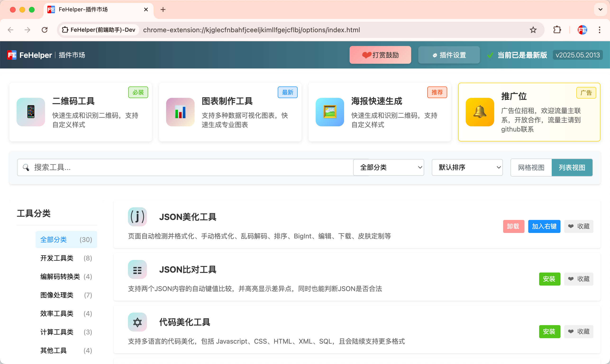This screenshot has height=364, width=610.
Task: Favorite JSON美化工具 with 收藏
Action: click(x=579, y=226)
